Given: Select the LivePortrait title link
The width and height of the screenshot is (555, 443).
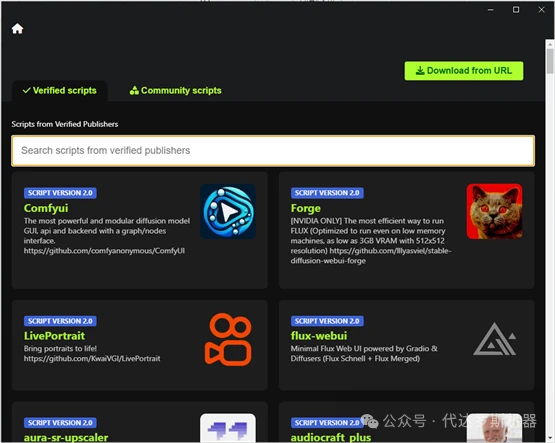Looking at the screenshot, I should pyautogui.click(x=55, y=336).
